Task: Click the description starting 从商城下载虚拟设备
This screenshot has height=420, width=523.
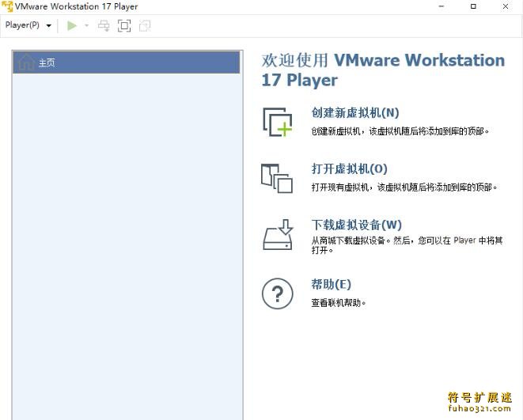Action: tap(407, 245)
